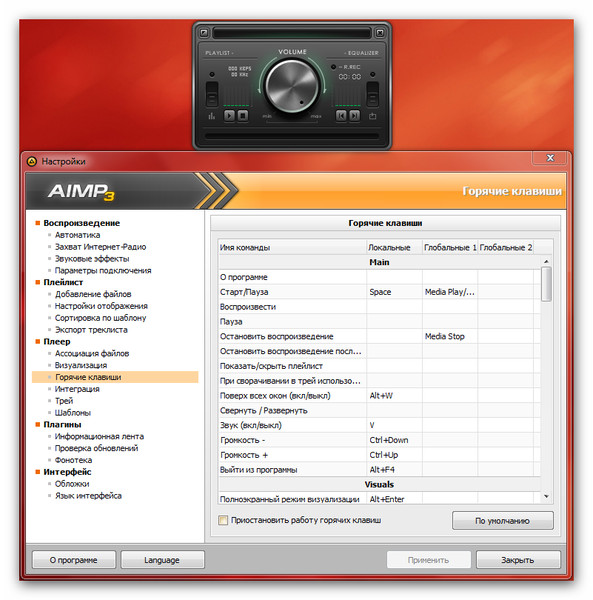Screen dimensions: 593x600
Task: Open the Трей settings page
Action: point(64,401)
